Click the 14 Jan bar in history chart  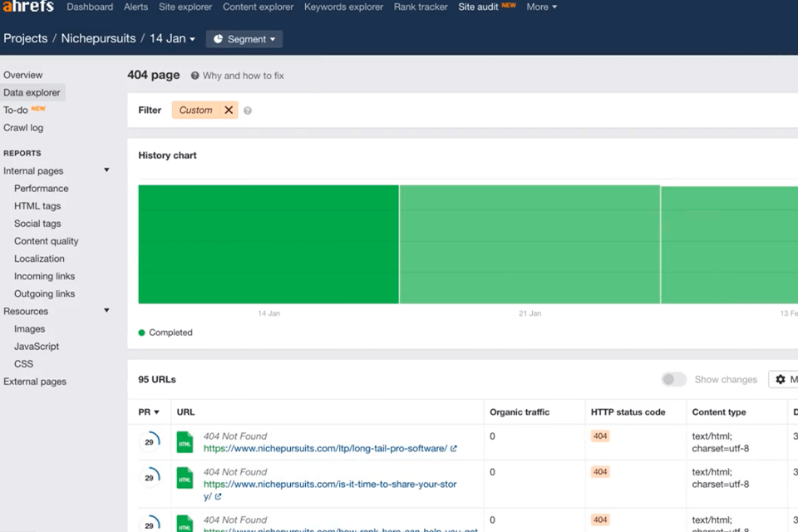pyautogui.click(x=268, y=244)
